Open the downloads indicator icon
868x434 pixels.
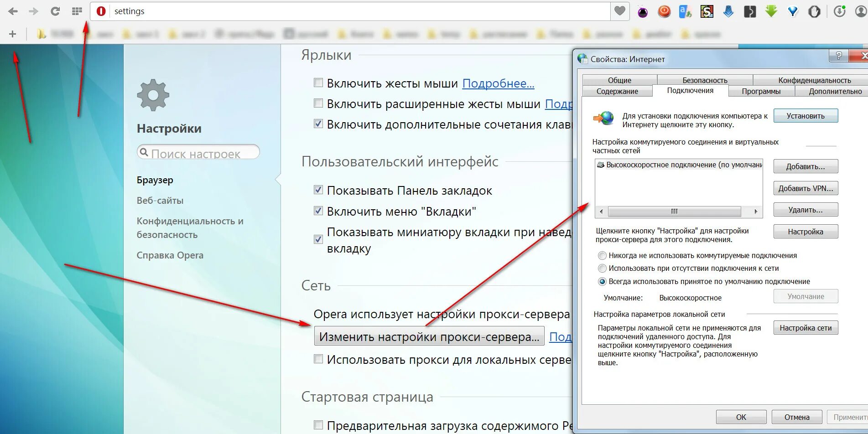(x=839, y=11)
